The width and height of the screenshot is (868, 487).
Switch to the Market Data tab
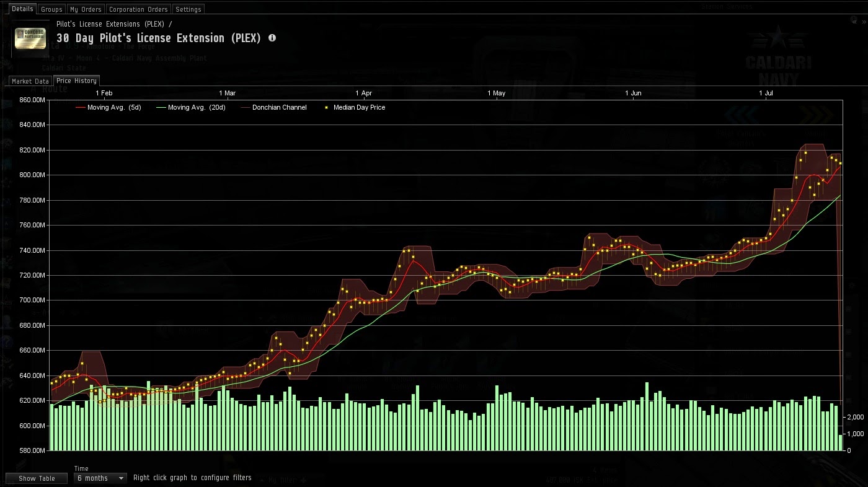pyautogui.click(x=30, y=81)
